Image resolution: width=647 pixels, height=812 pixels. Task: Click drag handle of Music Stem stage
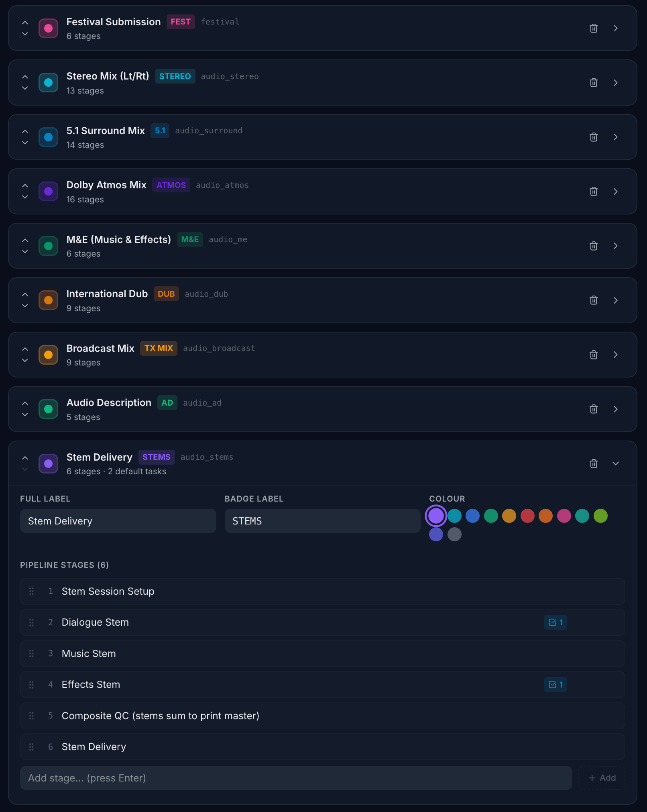31,653
